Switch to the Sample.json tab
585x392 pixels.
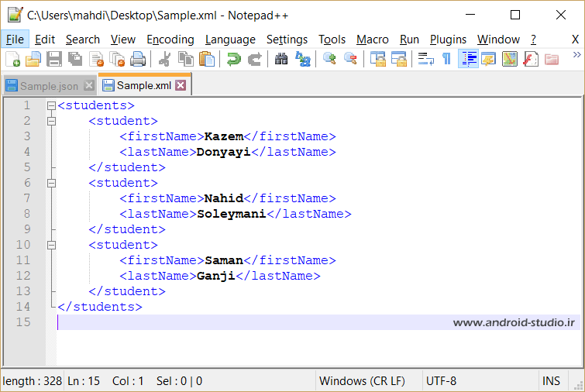pyautogui.click(x=49, y=86)
